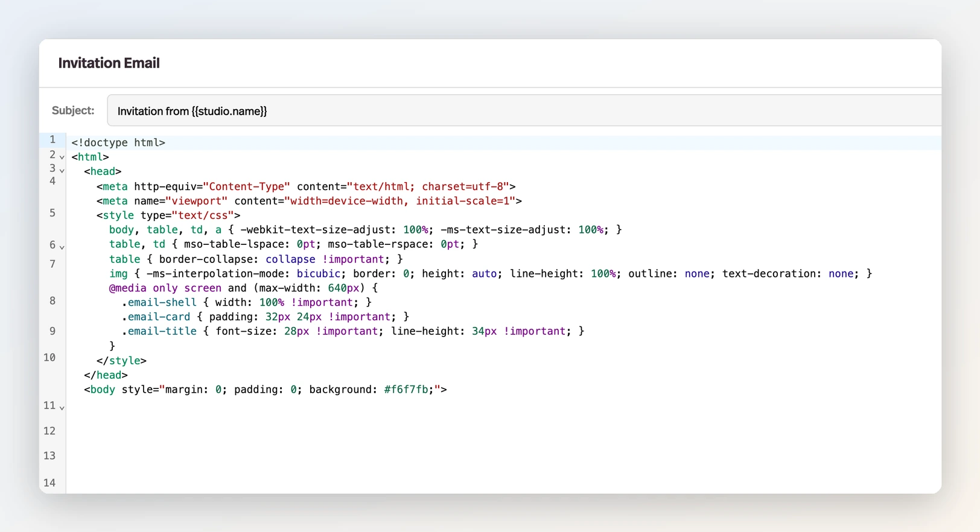Collapse the fold arrow at line 6
The image size is (980, 532).
point(62,247)
